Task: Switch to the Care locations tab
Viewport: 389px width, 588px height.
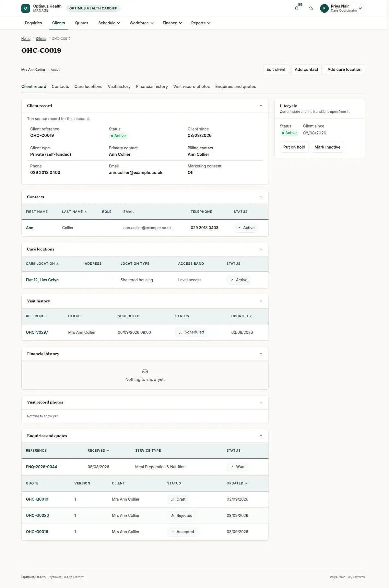Action: coord(88,87)
